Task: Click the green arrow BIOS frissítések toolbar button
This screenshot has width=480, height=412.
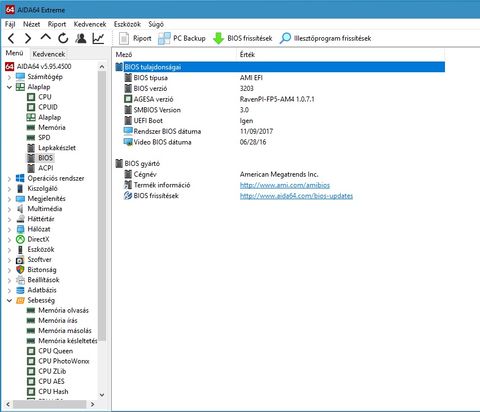Action: 243,38
